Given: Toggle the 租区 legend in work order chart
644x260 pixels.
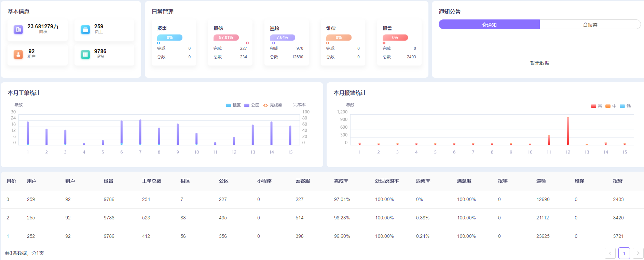Looking at the screenshot, I should [x=233, y=105].
